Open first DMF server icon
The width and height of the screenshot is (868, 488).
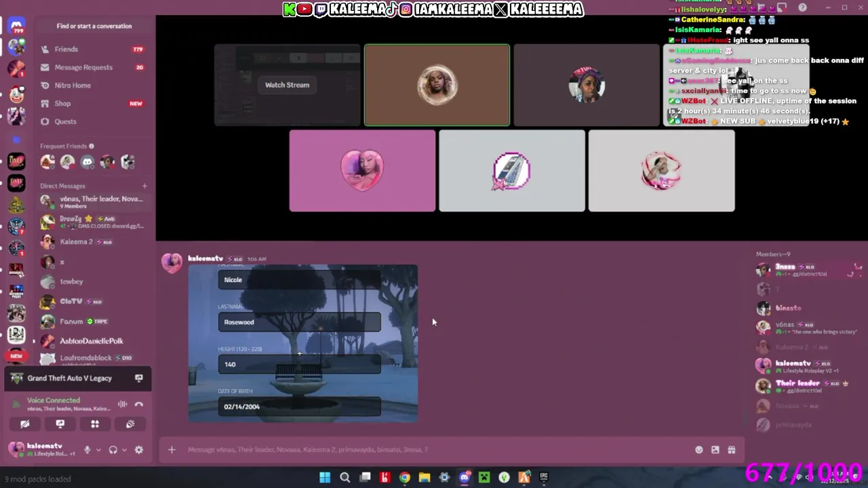point(16,161)
